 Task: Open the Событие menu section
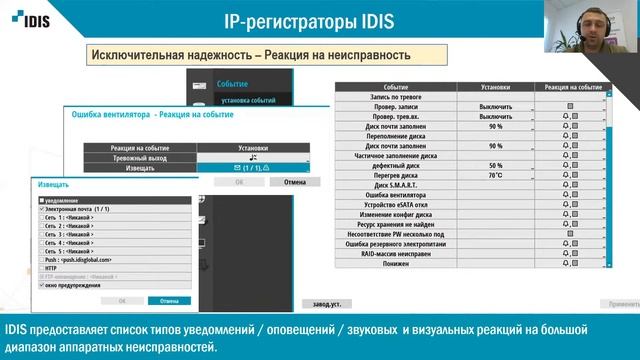[x=232, y=84]
